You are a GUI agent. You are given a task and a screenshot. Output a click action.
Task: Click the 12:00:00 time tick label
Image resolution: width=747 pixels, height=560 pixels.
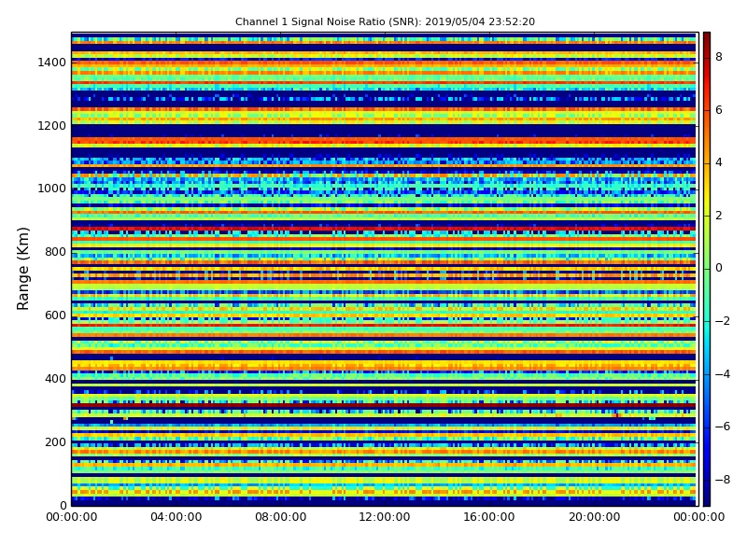385,517
